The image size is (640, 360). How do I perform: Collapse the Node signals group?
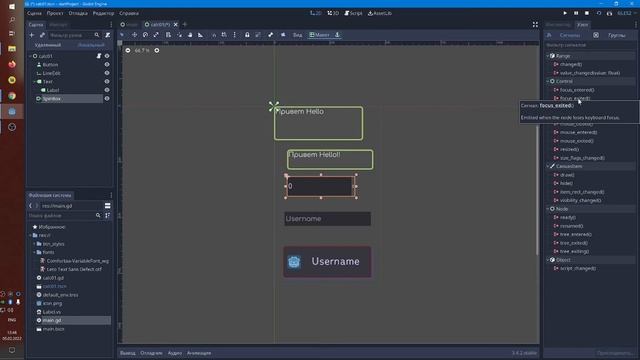548,209
